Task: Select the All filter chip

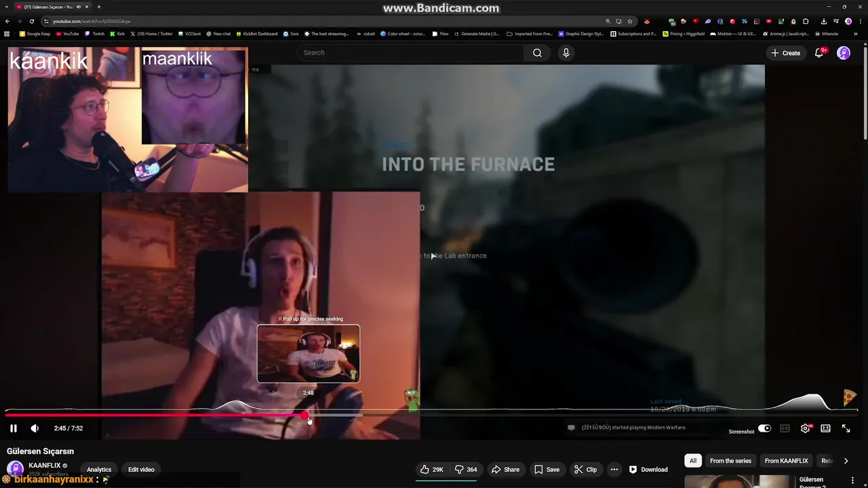Action: point(693,461)
